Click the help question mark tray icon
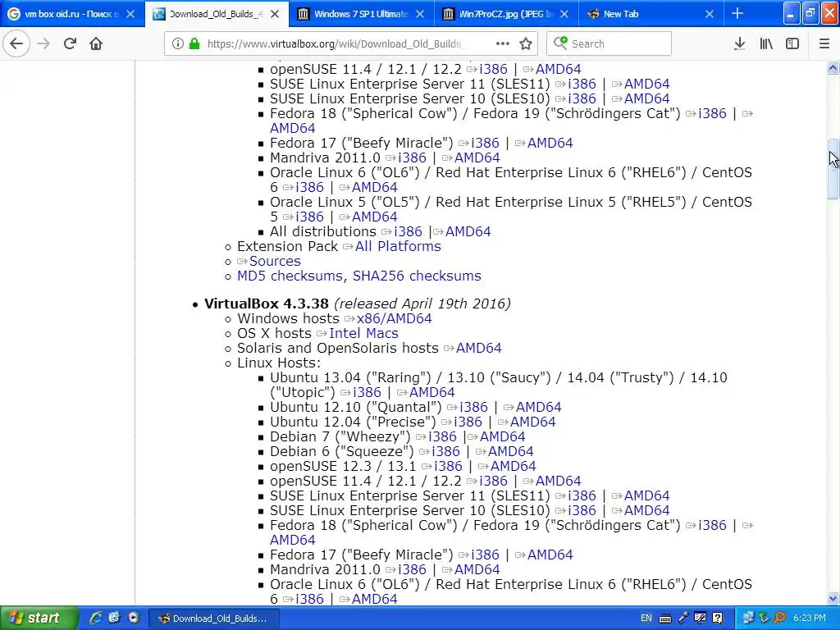This screenshot has height=630, width=840. click(x=718, y=619)
